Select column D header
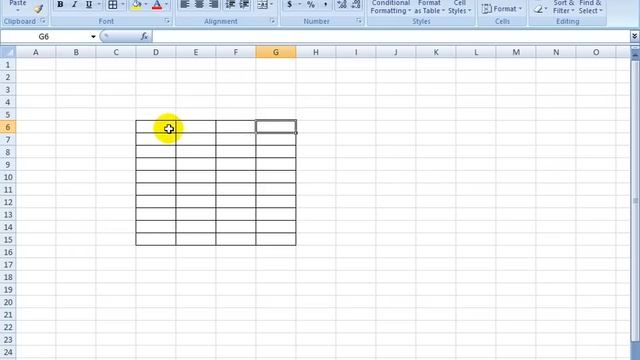The width and height of the screenshot is (640, 360). point(156,52)
